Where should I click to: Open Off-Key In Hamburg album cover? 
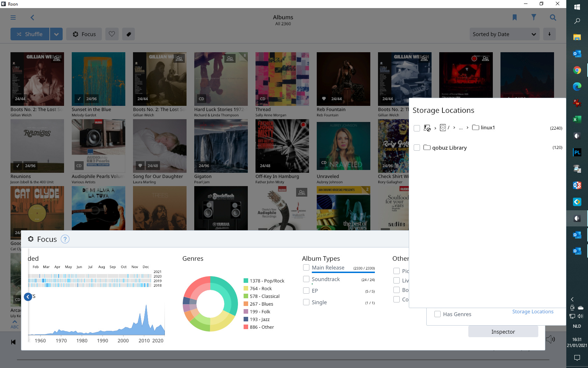(x=282, y=146)
